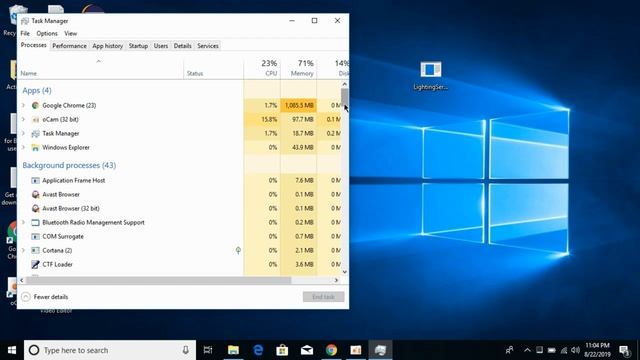The width and height of the screenshot is (640, 360).
Task: Open Google Chrome from the taskbar
Action: click(331, 350)
